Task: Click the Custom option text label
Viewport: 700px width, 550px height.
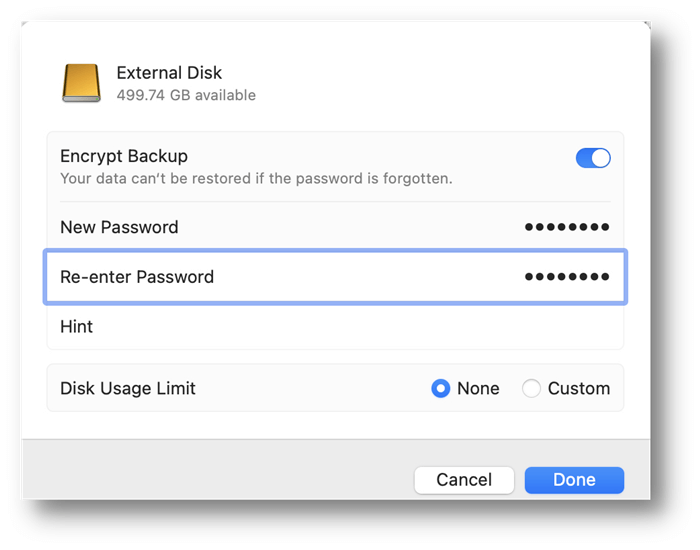Action: click(x=579, y=388)
